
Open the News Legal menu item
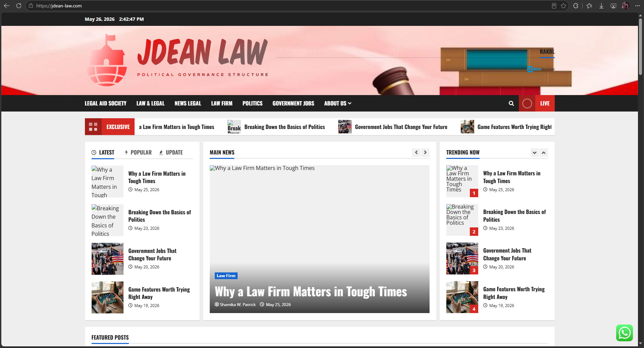click(x=188, y=103)
